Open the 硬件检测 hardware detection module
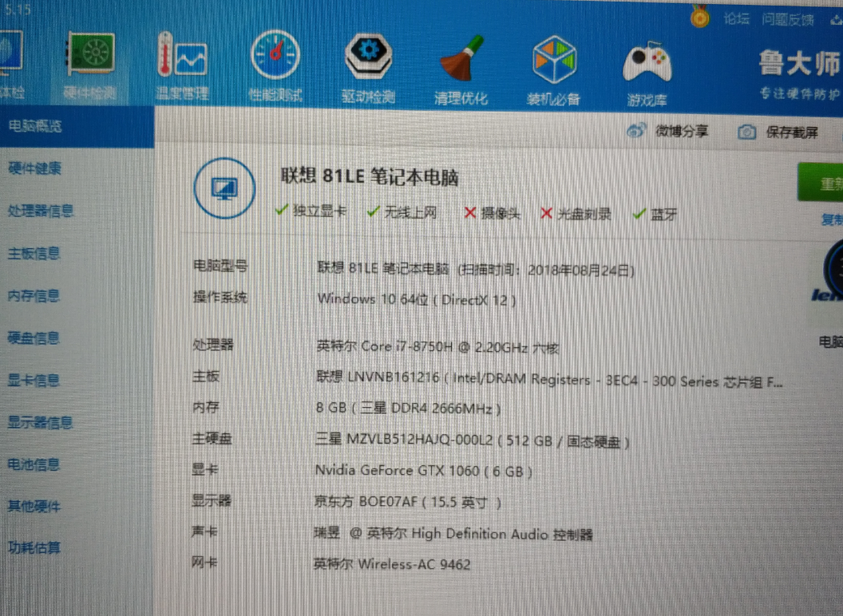The width and height of the screenshot is (843, 616). pos(90,68)
